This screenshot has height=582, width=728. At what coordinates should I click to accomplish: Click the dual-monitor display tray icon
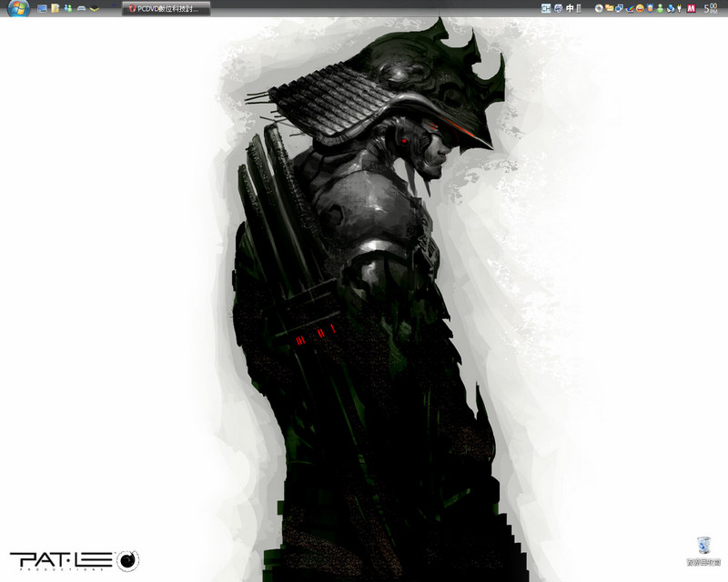coord(620,8)
